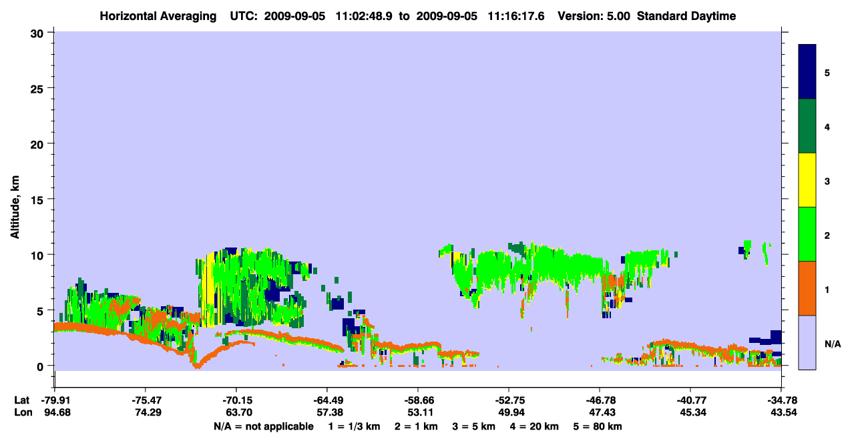868x445 pixels.
Task: Click longitude value 57.38
Action: tap(329, 412)
